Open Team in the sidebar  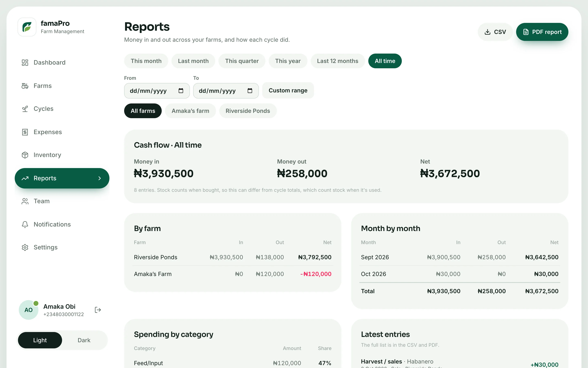pyautogui.click(x=62, y=201)
